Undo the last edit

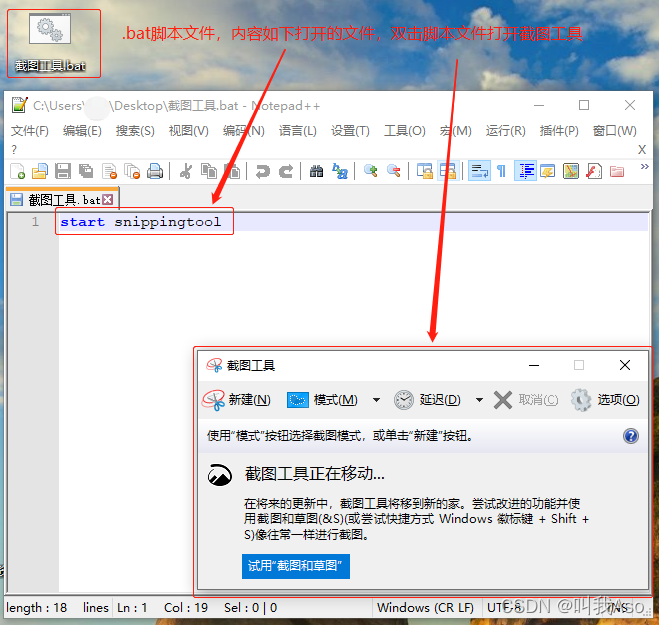pos(263,171)
